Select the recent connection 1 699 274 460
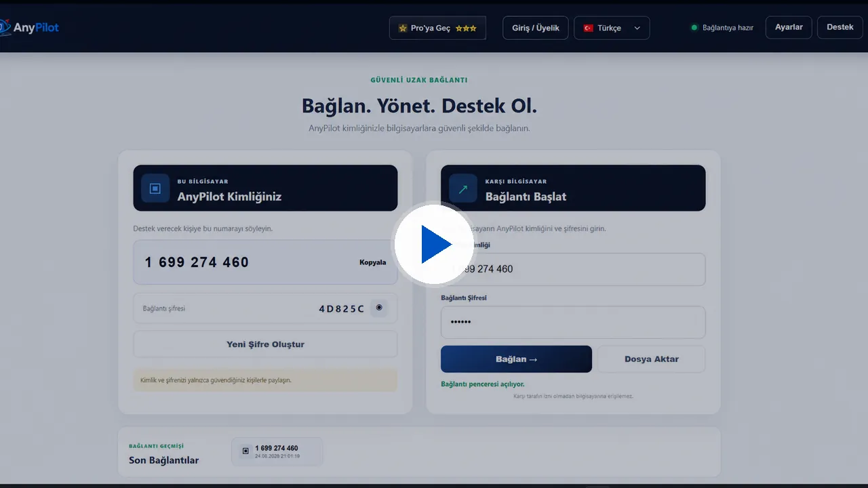The image size is (868, 488). coord(277,451)
